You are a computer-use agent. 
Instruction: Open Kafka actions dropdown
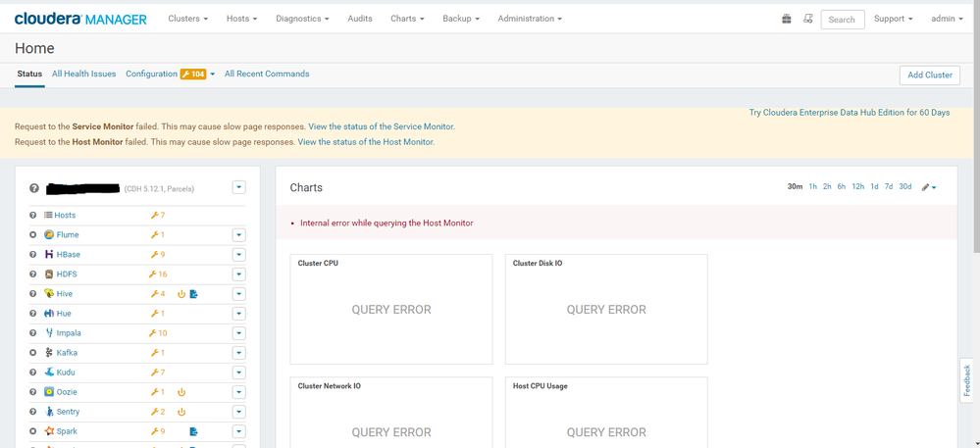coord(238,353)
